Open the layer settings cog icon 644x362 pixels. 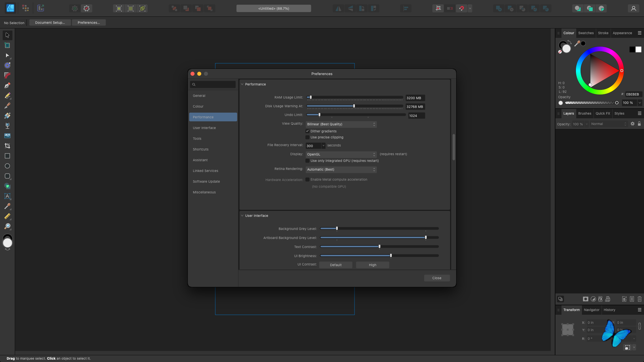point(633,124)
